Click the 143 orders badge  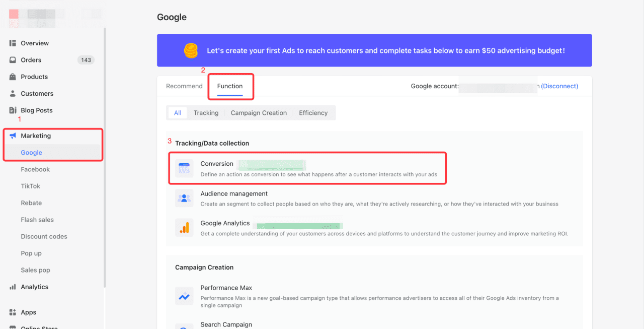[86, 60]
